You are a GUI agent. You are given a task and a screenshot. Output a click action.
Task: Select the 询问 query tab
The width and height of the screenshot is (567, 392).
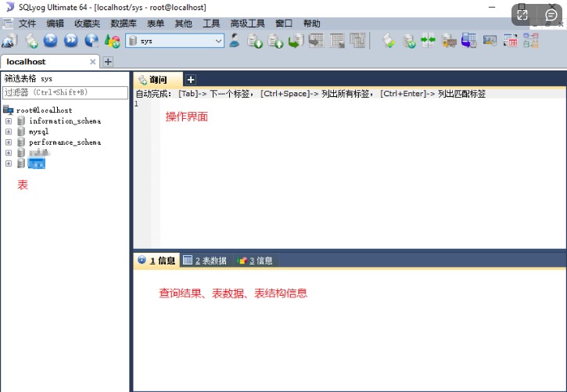158,80
